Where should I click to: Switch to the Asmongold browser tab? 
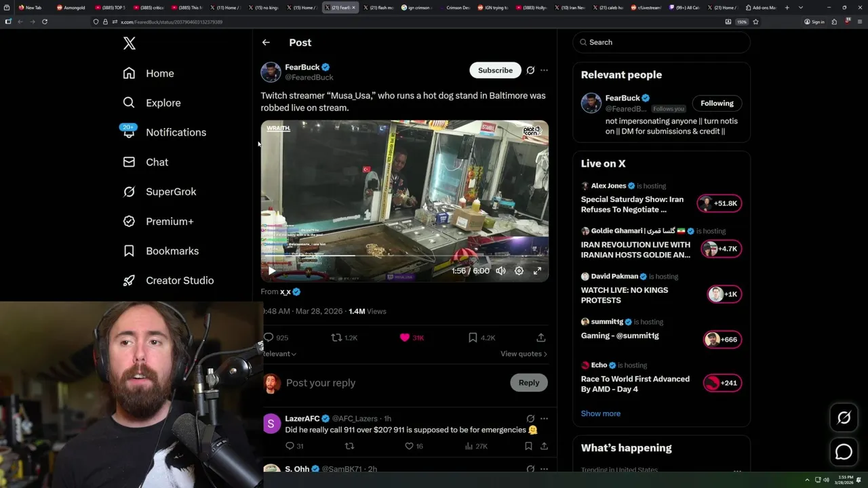point(71,7)
